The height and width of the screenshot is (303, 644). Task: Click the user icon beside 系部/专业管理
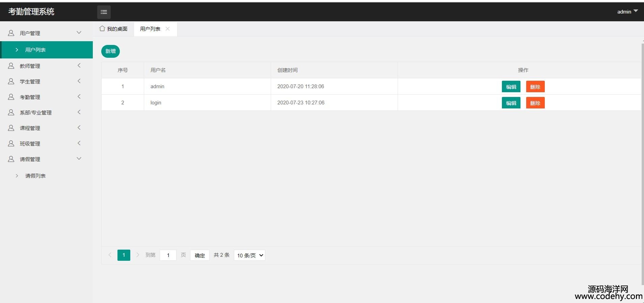11,112
